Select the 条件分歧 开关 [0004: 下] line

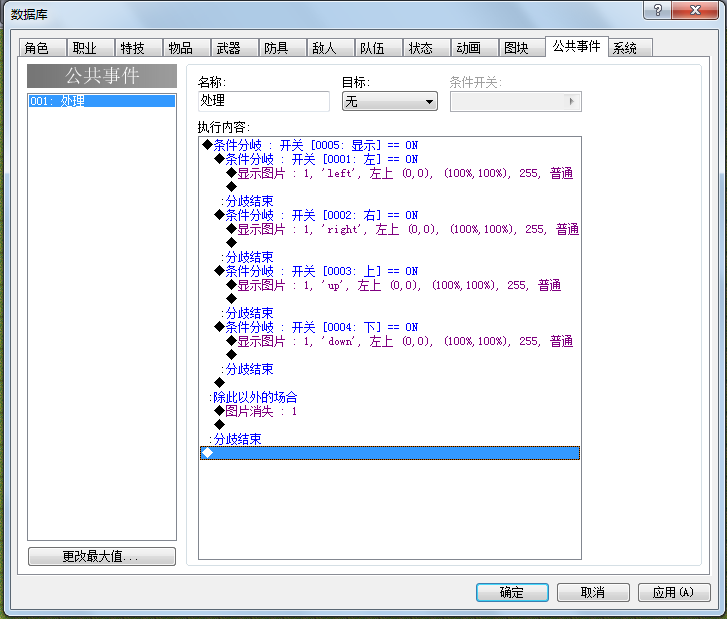(x=390, y=327)
